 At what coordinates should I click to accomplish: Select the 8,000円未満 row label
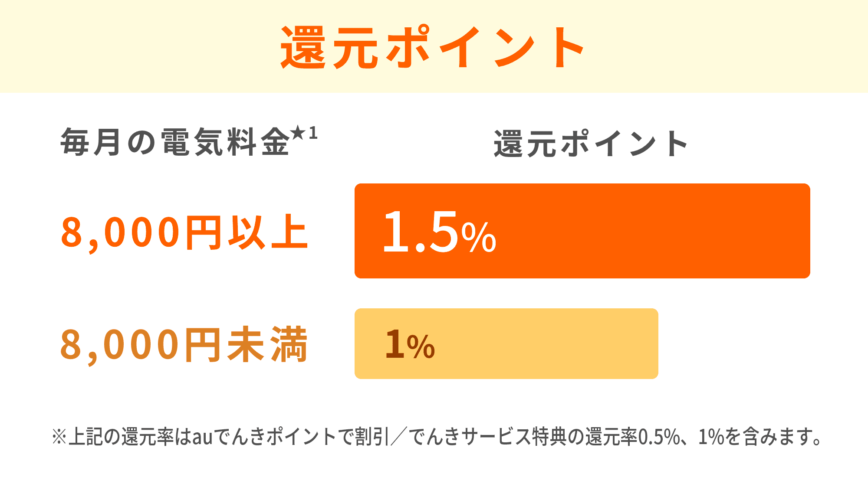[184, 345]
